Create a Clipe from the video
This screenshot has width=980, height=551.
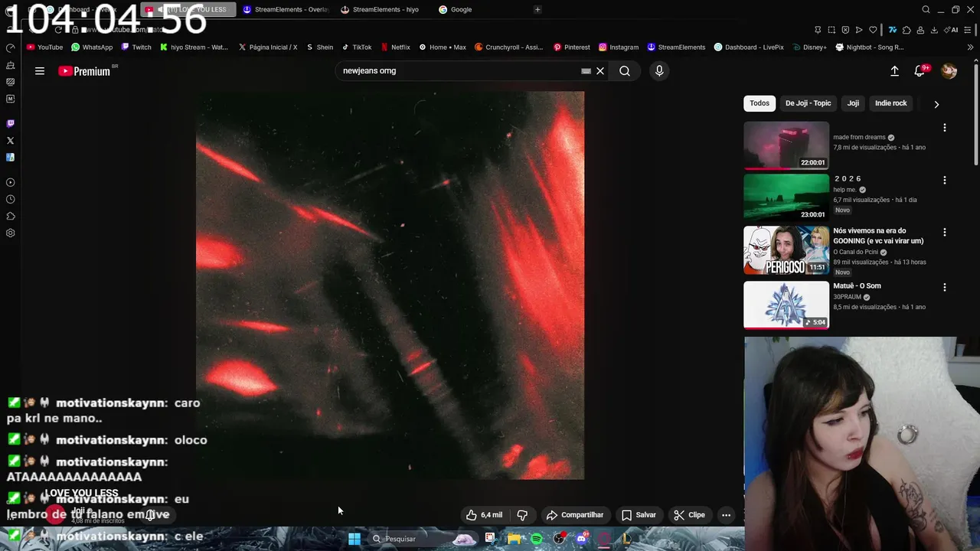689,515
